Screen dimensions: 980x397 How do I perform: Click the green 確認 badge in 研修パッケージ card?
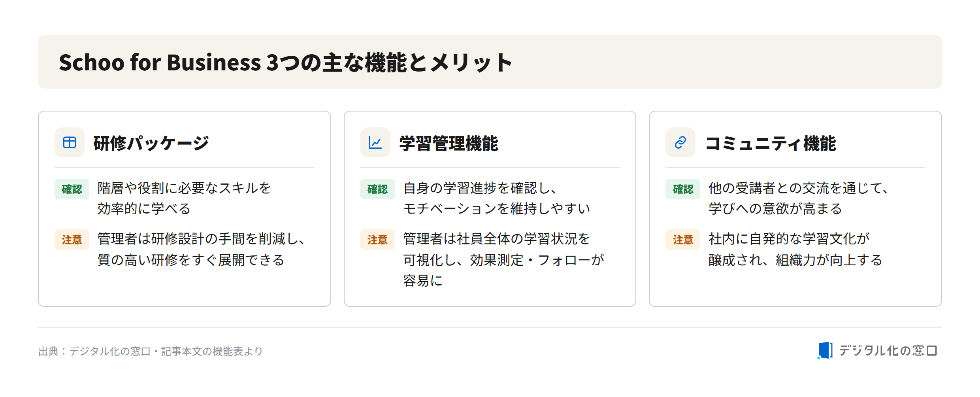coord(72,189)
